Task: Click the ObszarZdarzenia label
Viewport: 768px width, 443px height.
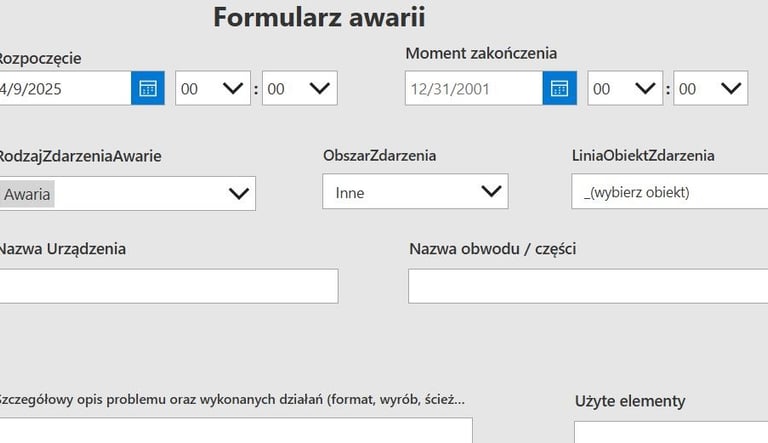Action: (380, 155)
